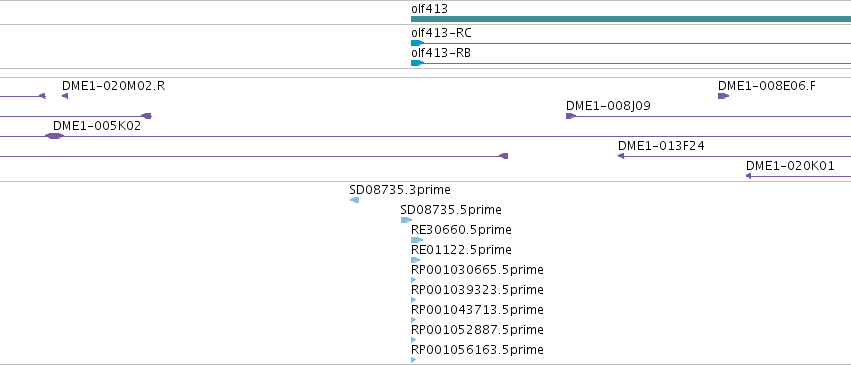This screenshot has height=365, width=851.
Task: Open the RP001043713.5prime feature label
Action: click(x=477, y=310)
